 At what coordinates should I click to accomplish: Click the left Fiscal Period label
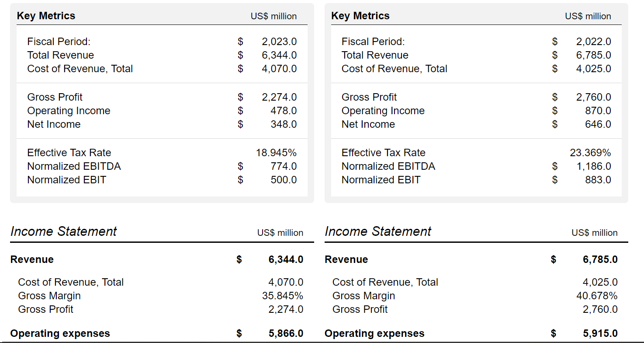coord(59,42)
